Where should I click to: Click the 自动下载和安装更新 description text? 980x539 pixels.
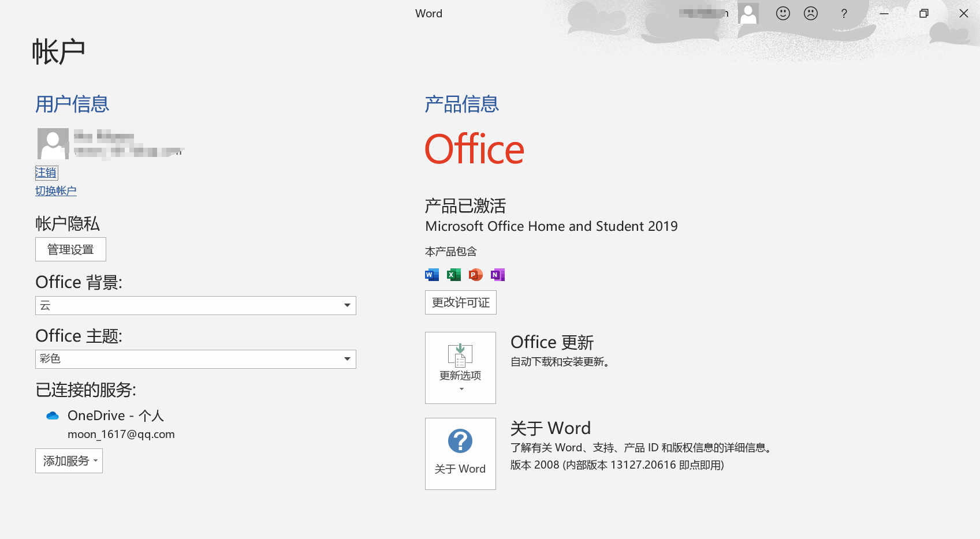pyautogui.click(x=560, y=362)
